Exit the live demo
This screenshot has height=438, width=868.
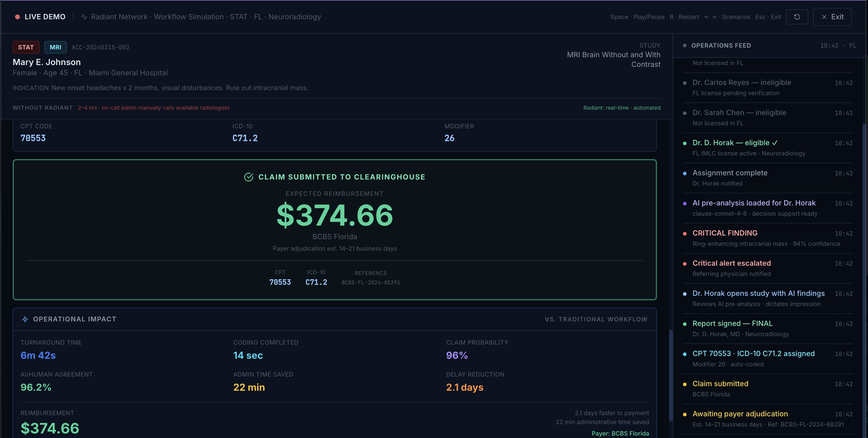[x=832, y=17]
